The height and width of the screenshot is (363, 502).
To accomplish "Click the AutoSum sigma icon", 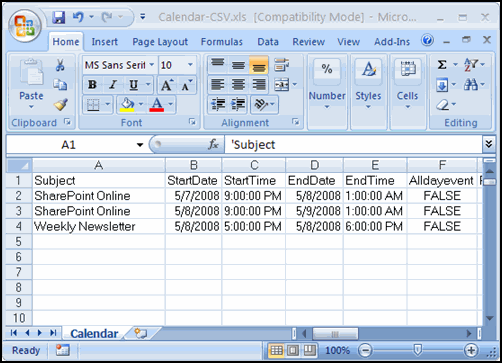I will [x=442, y=64].
